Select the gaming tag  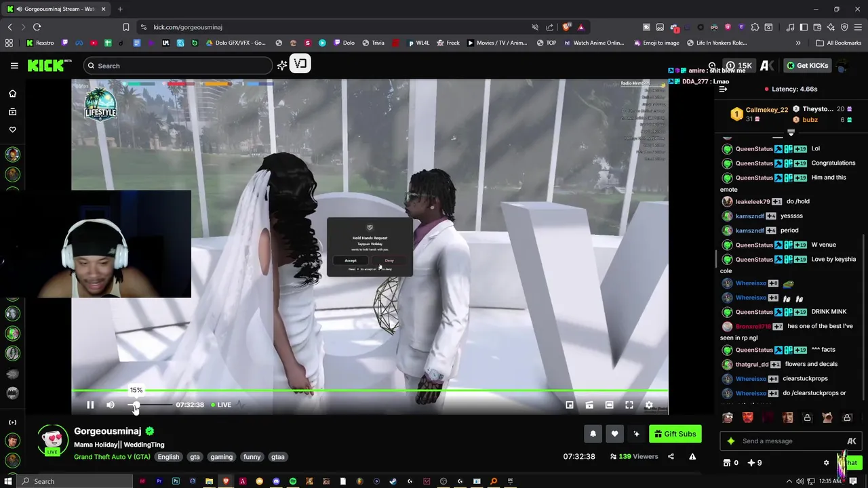[x=221, y=457]
